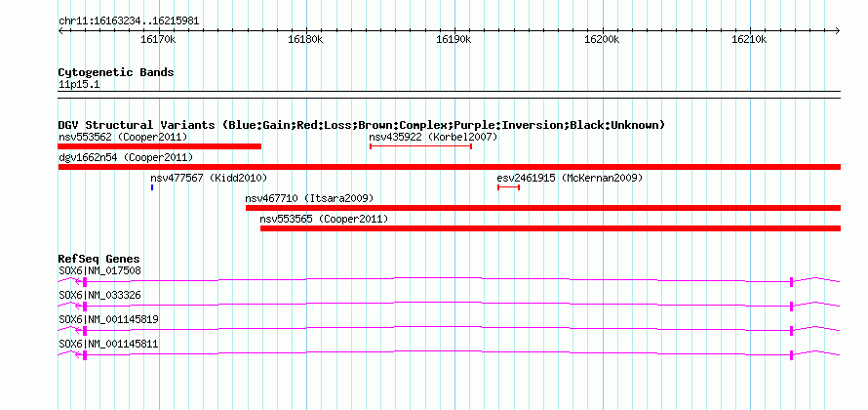Click the DGV Structural Variants track heading
This screenshot has width=868, height=410.
tap(362, 125)
